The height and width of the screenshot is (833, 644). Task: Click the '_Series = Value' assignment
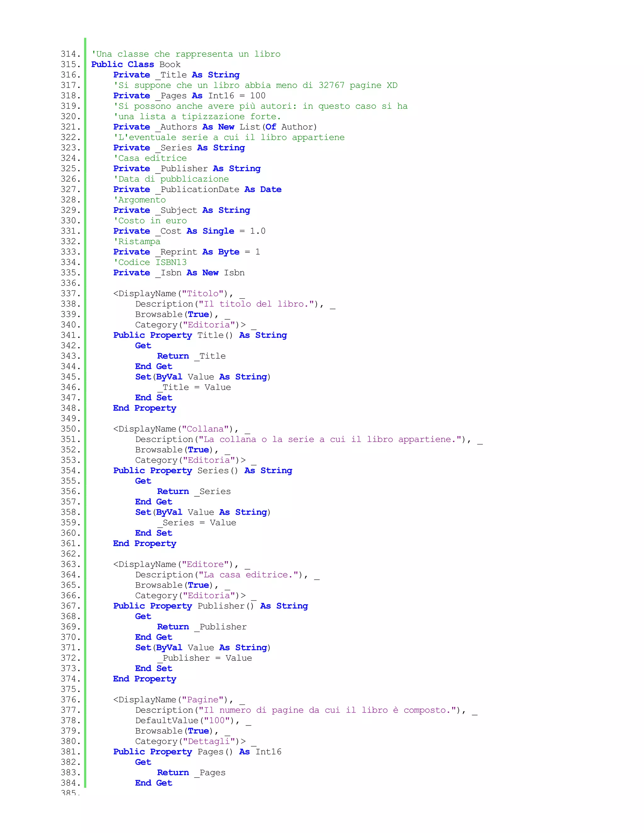tap(197, 522)
